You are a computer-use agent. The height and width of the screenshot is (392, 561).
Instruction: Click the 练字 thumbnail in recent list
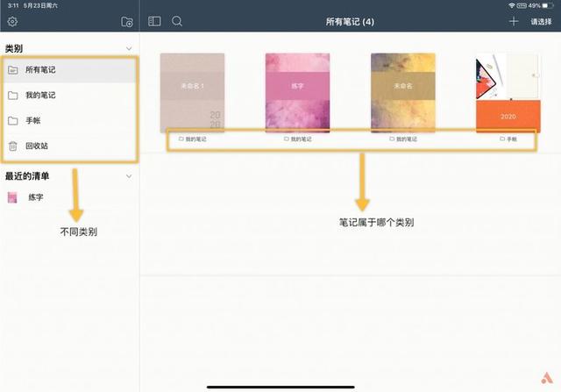pyautogui.click(x=12, y=197)
